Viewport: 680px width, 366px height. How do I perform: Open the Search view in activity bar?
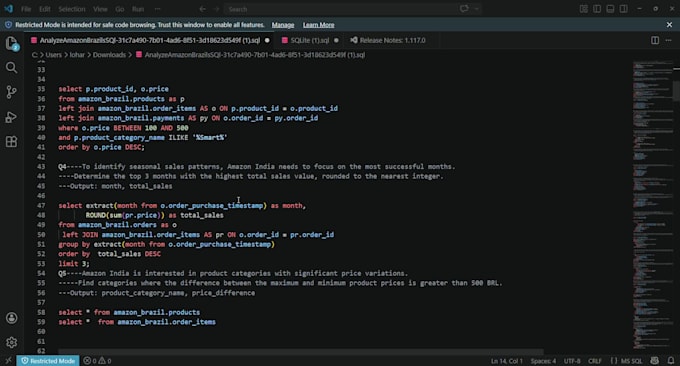[x=12, y=68]
